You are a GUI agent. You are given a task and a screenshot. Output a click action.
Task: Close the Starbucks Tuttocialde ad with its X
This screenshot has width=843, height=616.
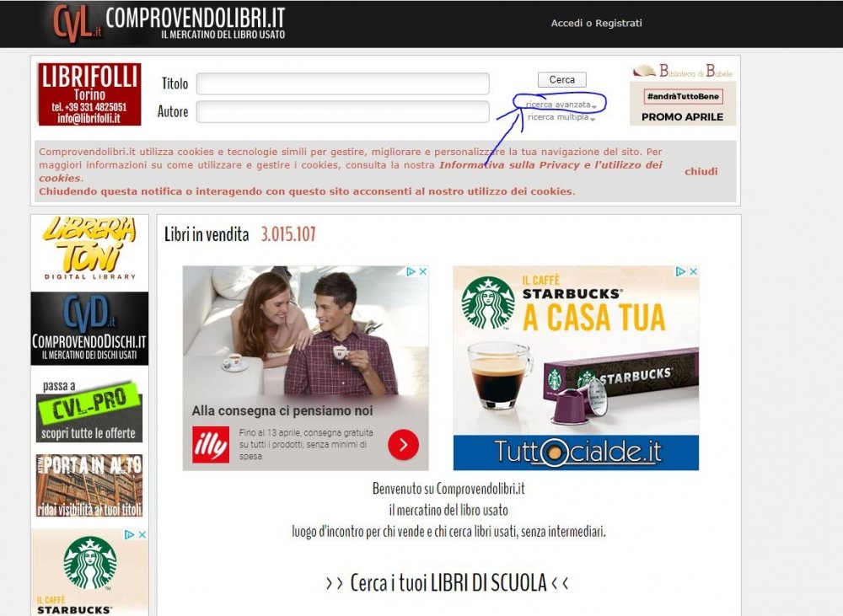[x=694, y=271]
